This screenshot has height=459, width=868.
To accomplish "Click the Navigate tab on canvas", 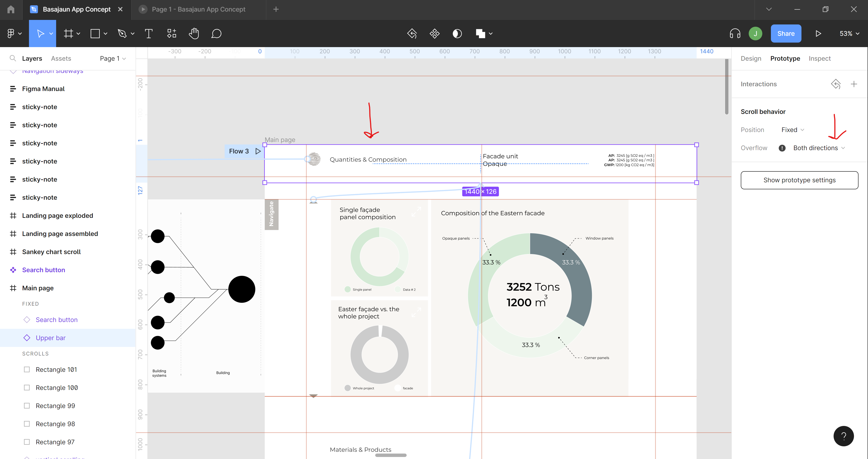I will pos(272,214).
